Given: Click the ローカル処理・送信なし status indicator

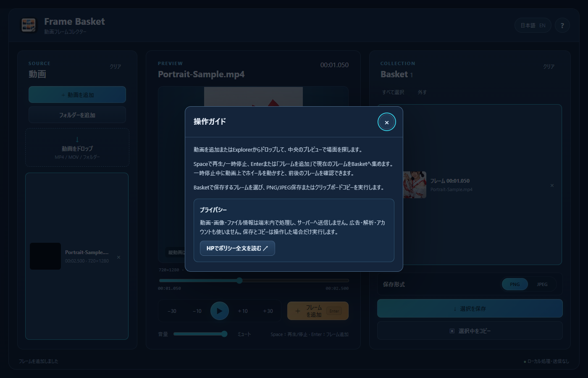Looking at the screenshot, I should (546, 361).
